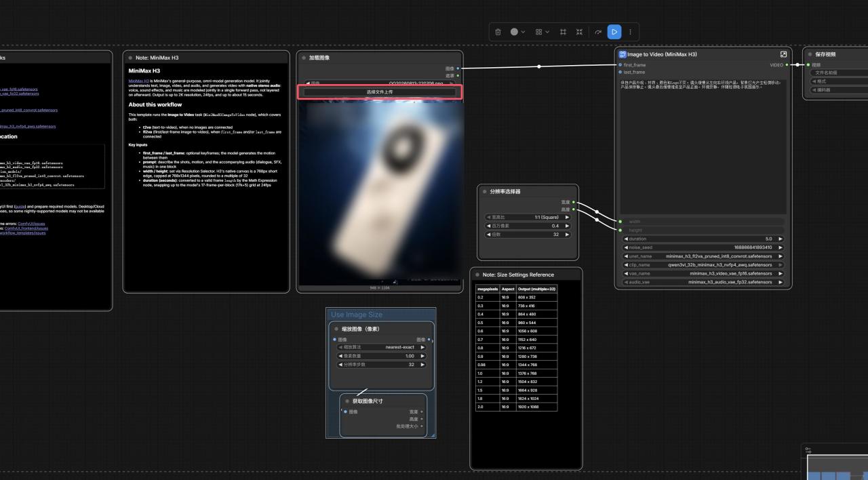Click the first_frame input socket
Screen dimensions: 868x480
pos(620,65)
